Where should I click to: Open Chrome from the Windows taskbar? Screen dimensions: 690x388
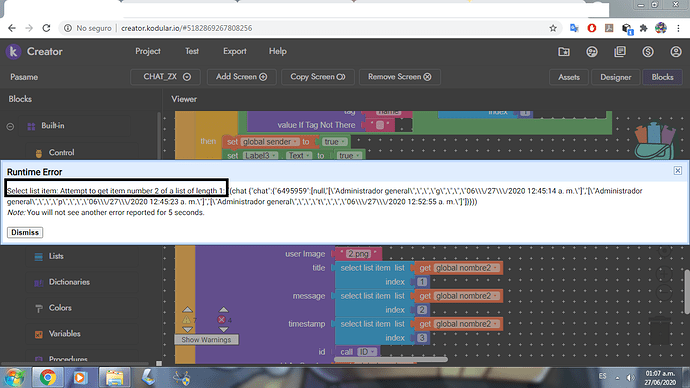click(48, 377)
